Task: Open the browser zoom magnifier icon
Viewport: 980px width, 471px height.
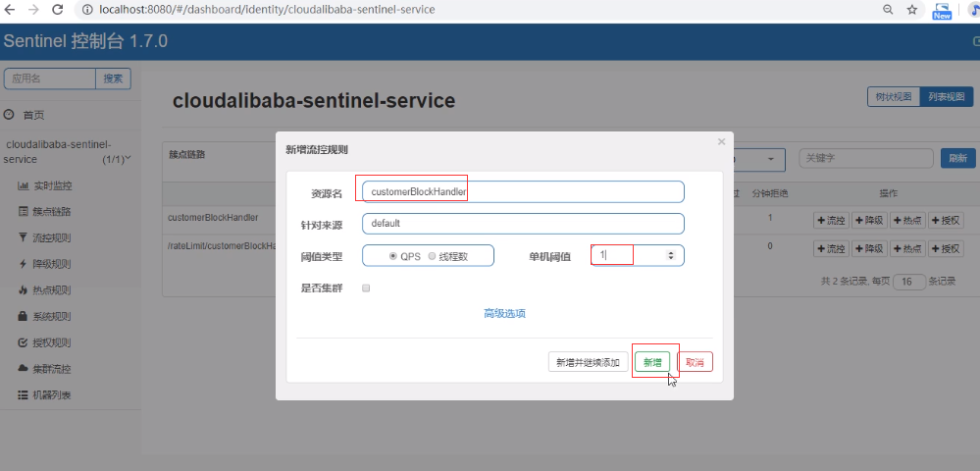Action: (x=888, y=10)
